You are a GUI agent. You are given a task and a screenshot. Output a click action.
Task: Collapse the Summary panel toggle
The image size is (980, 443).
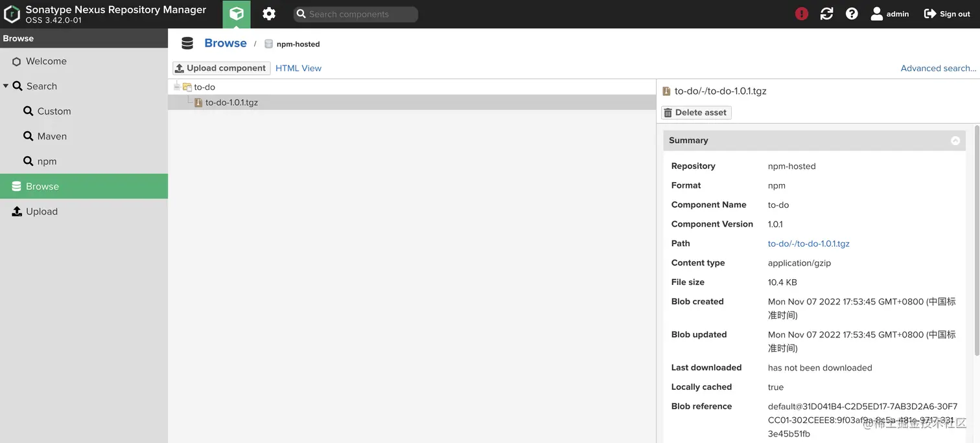pos(955,141)
